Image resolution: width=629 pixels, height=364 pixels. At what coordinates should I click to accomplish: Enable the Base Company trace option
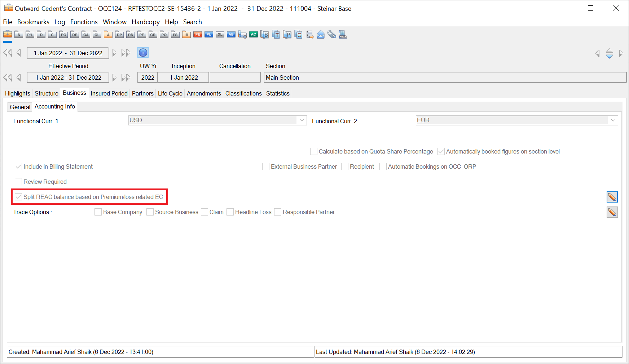coord(98,212)
